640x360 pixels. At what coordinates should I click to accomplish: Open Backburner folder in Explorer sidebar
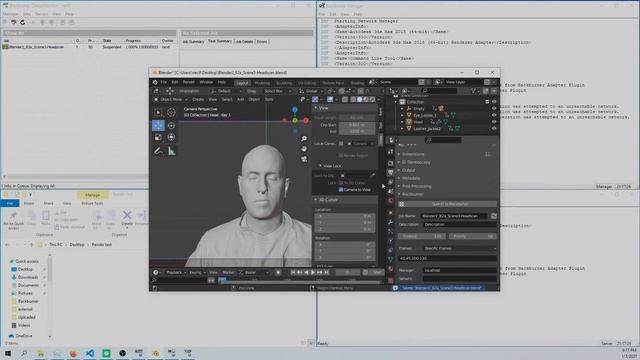point(28,301)
